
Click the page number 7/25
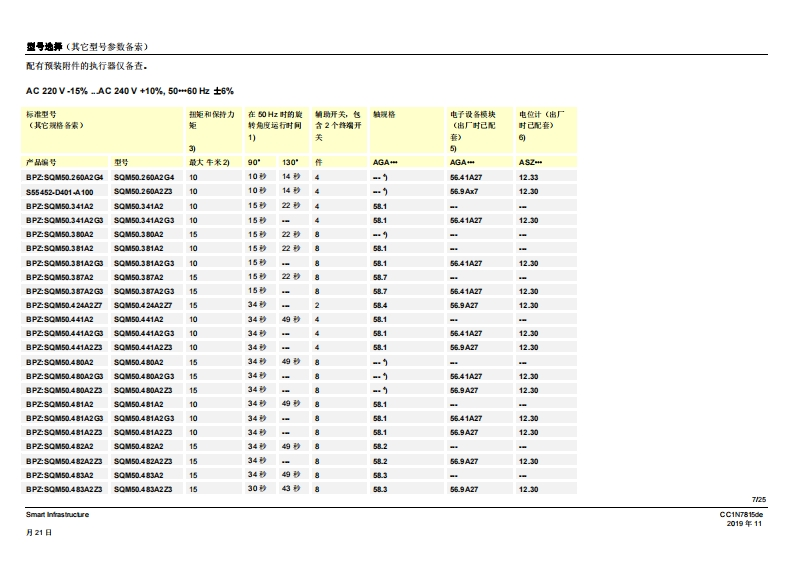(758, 499)
